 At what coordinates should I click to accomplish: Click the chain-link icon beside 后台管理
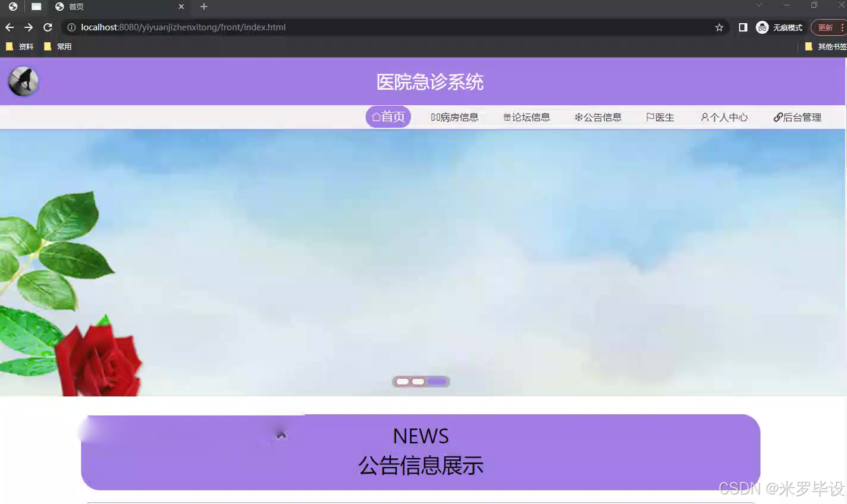click(x=777, y=116)
